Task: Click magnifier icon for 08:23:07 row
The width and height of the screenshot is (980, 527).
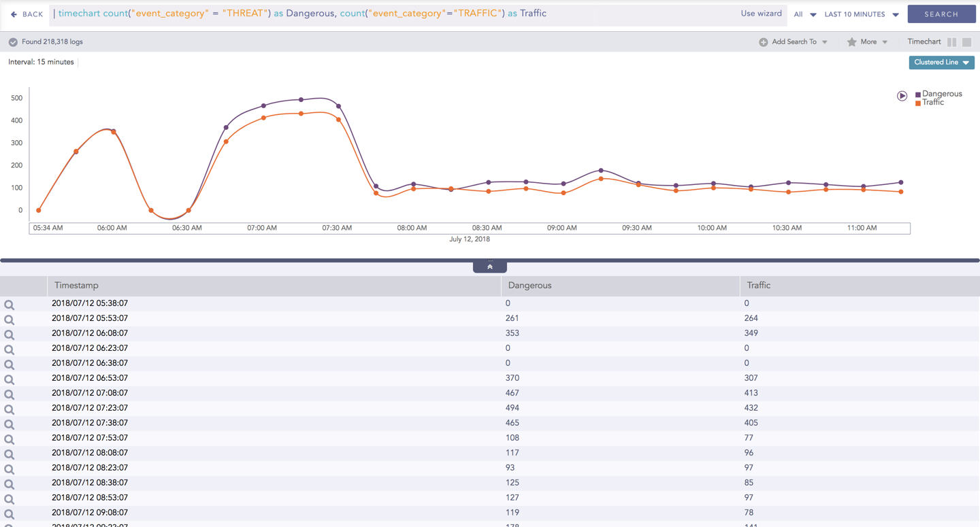Action: pos(10,469)
